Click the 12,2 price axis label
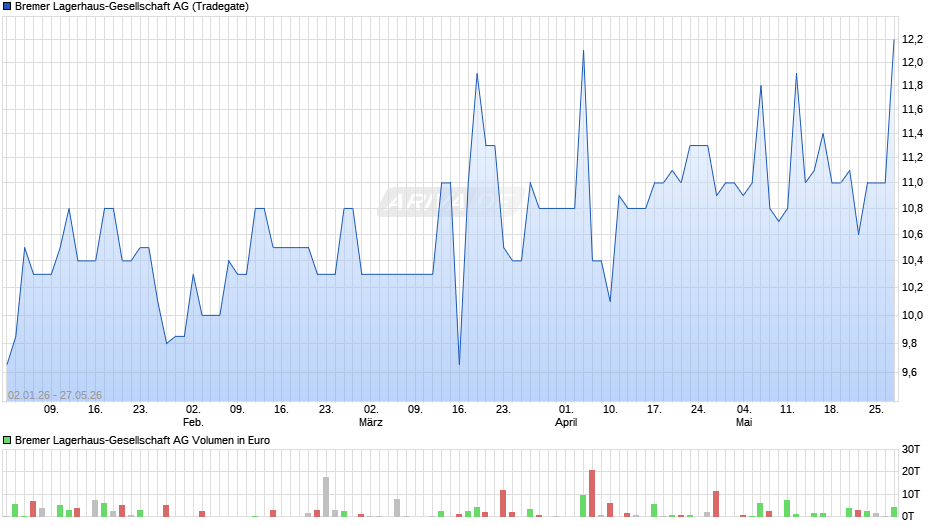Image resolution: width=940 pixels, height=526 pixels. tap(912, 40)
